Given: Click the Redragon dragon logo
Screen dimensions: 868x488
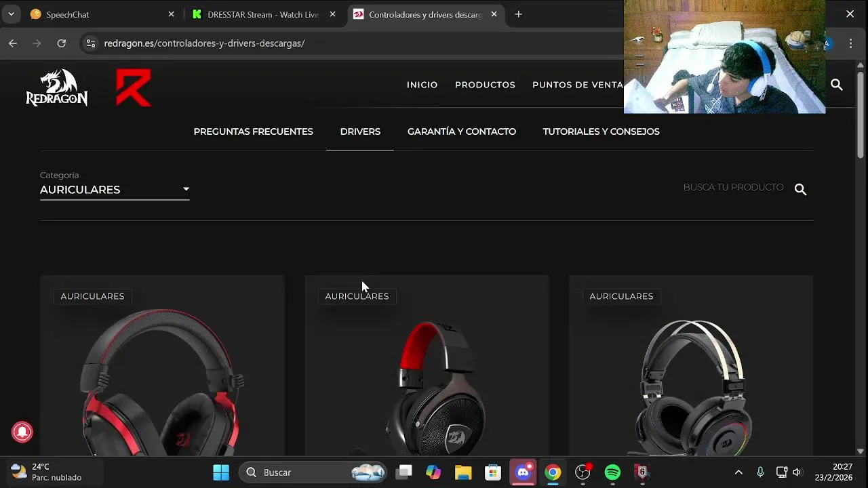Looking at the screenshot, I should (57, 87).
